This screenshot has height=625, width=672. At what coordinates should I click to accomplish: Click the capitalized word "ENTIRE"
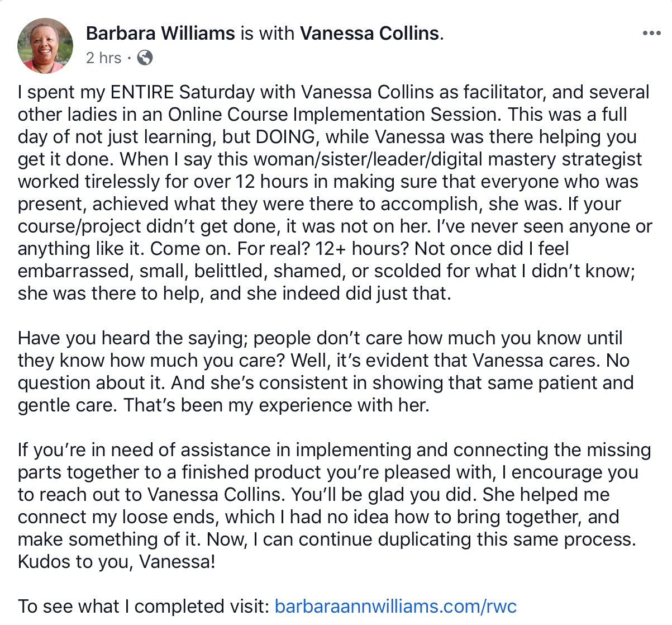coord(142,92)
